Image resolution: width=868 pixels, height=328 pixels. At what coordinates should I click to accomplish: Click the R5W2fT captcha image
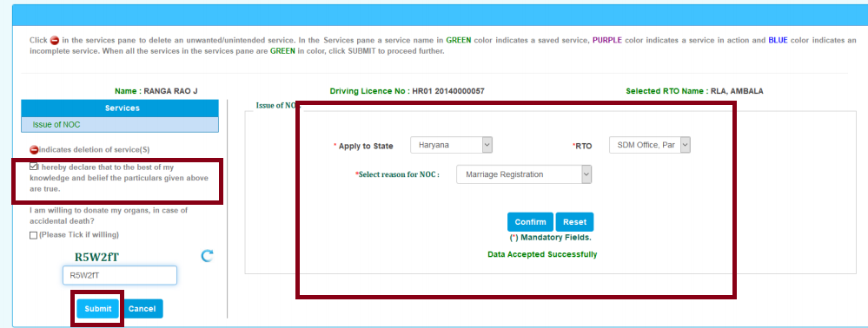[96, 257]
